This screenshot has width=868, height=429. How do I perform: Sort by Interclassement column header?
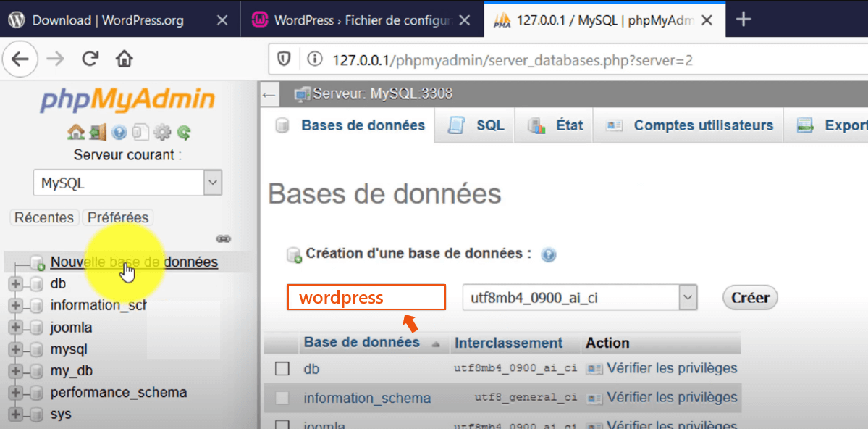(x=509, y=343)
